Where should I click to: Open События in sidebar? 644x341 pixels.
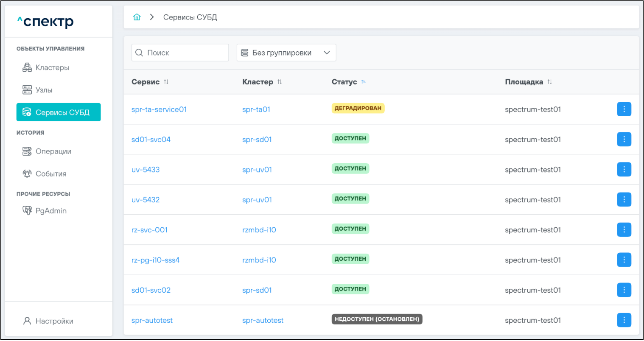pos(50,174)
